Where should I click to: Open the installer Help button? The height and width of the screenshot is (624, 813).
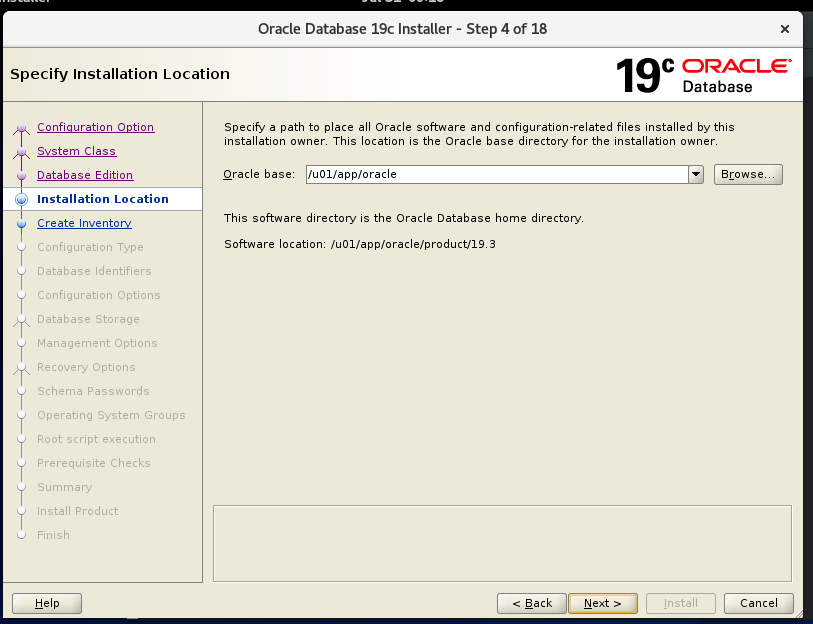point(47,603)
